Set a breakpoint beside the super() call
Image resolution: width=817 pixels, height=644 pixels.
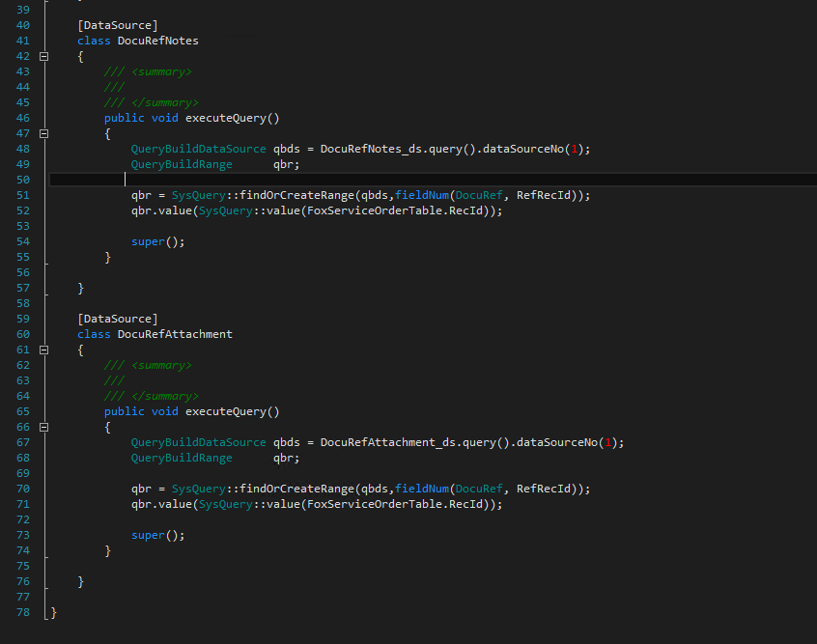click(8, 240)
